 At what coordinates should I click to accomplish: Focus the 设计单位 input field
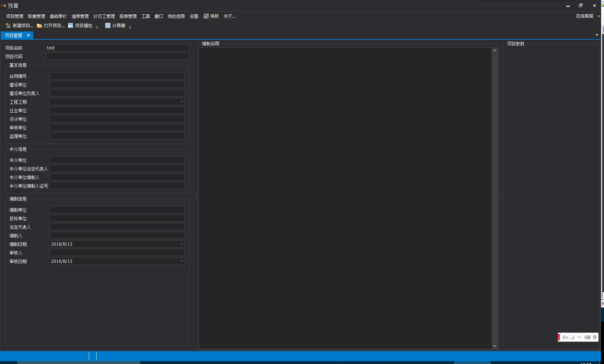[x=117, y=119]
